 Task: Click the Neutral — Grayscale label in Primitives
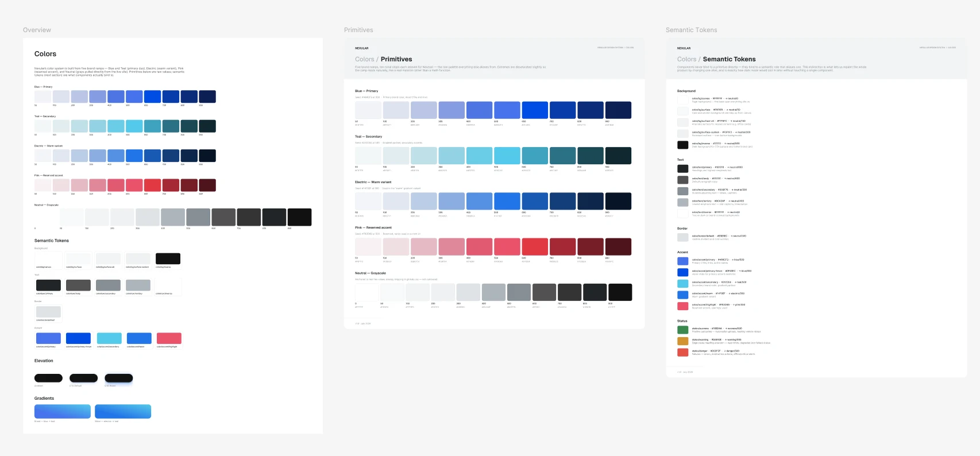[x=371, y=273]
